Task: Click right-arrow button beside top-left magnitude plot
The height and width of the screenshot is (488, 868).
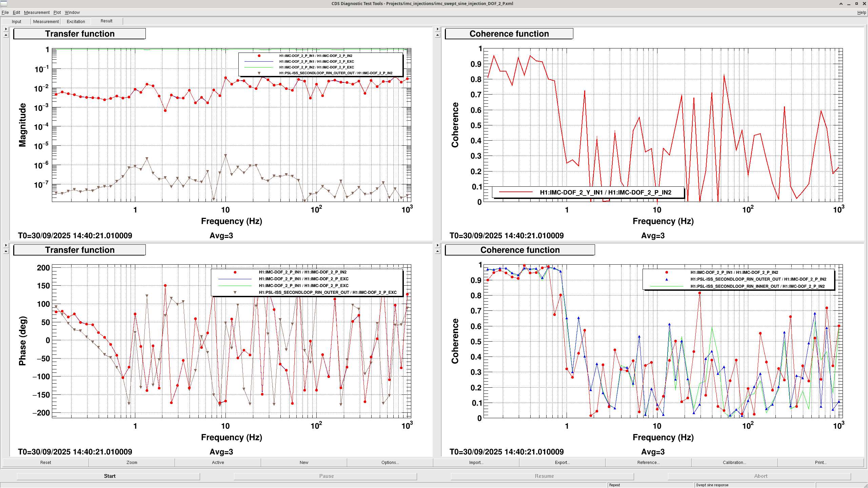Action: [x=6, y=29]
